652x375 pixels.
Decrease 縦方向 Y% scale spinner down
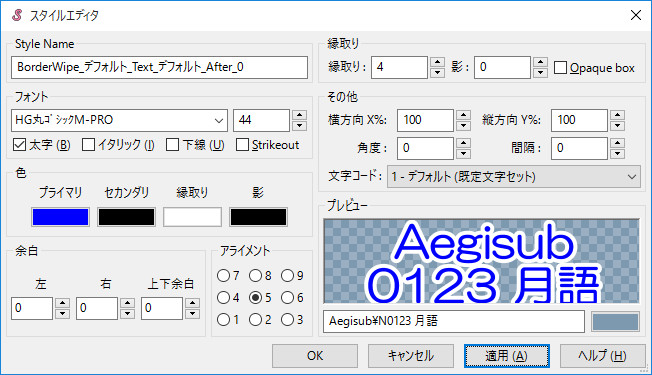pos(617,126)
